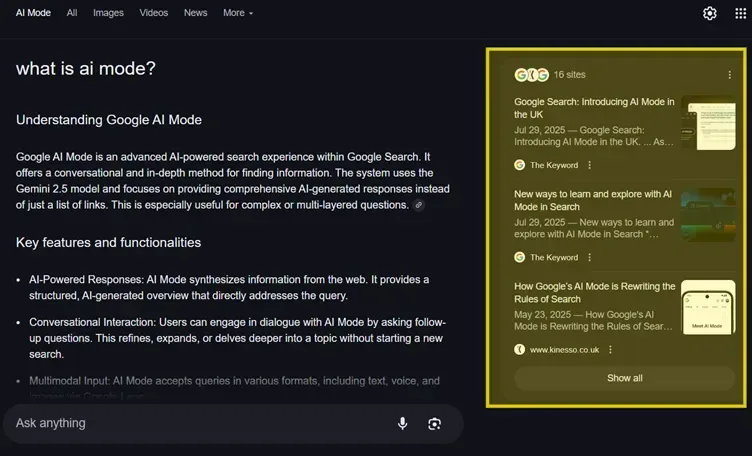Search by image with Lens icon
The width and height of the screenshot is (752, 456).
pyautogui.click(x=434, y=423)
